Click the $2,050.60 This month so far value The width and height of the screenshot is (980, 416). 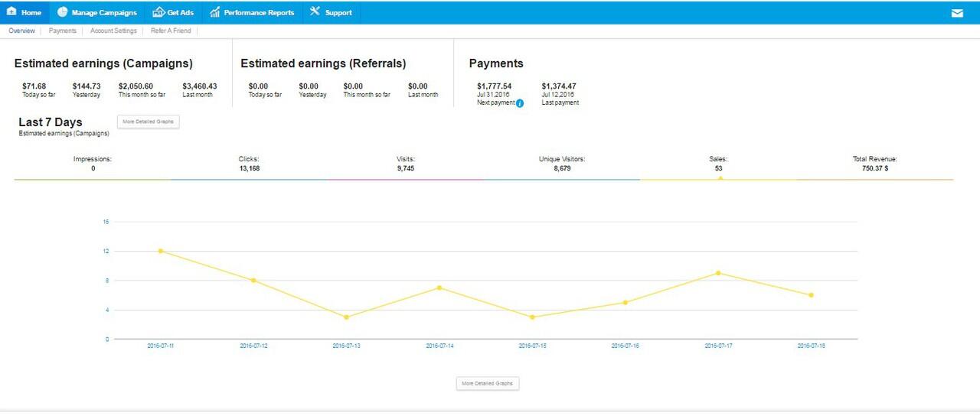pos(136,86)
